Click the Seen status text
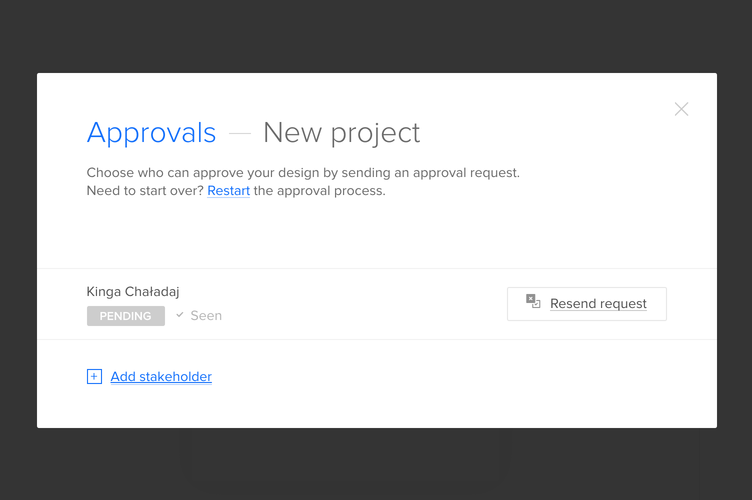Screen dimensions: 752x500 pos(206,315)
